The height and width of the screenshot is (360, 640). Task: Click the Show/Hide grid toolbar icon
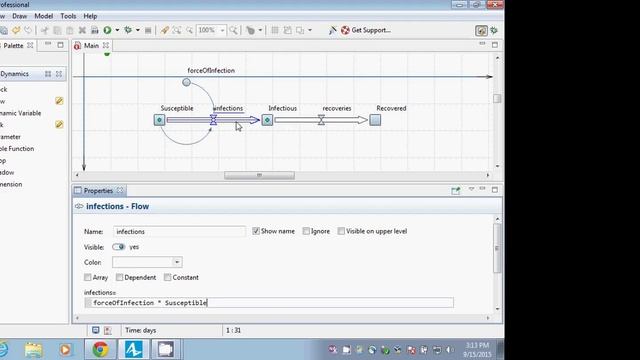pos(275,30)
